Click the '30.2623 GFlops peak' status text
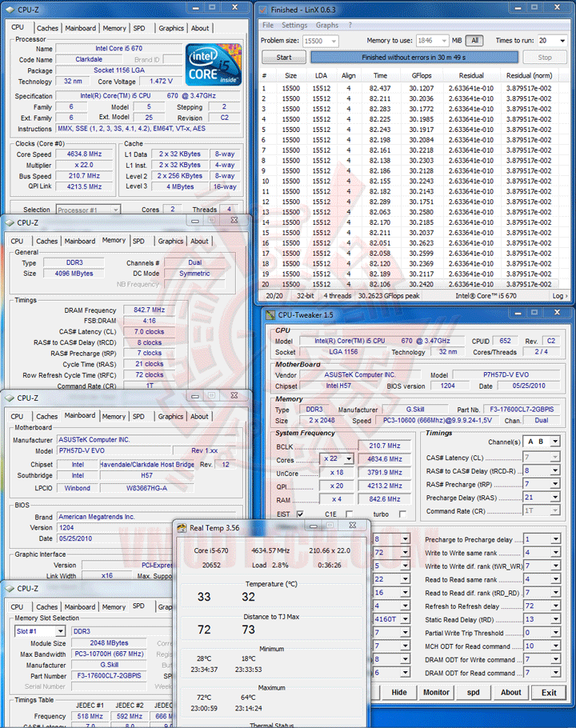The image size is (576, 728). [389, 296]
